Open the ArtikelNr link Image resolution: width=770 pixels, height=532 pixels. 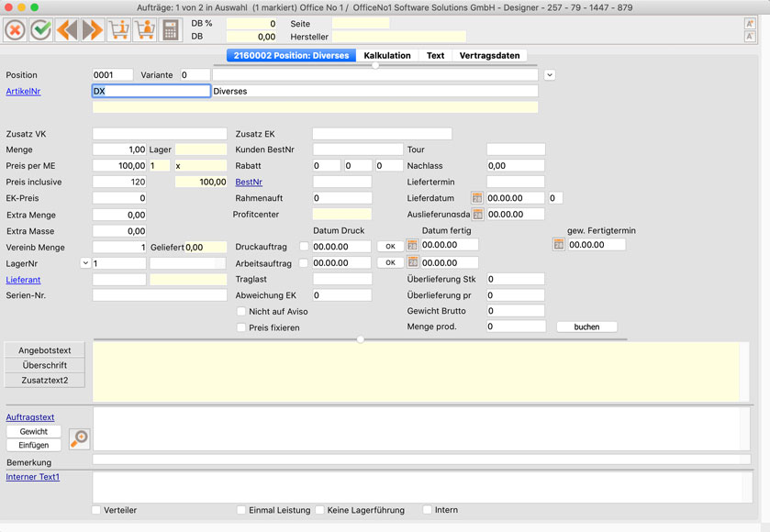pos(23,92)
